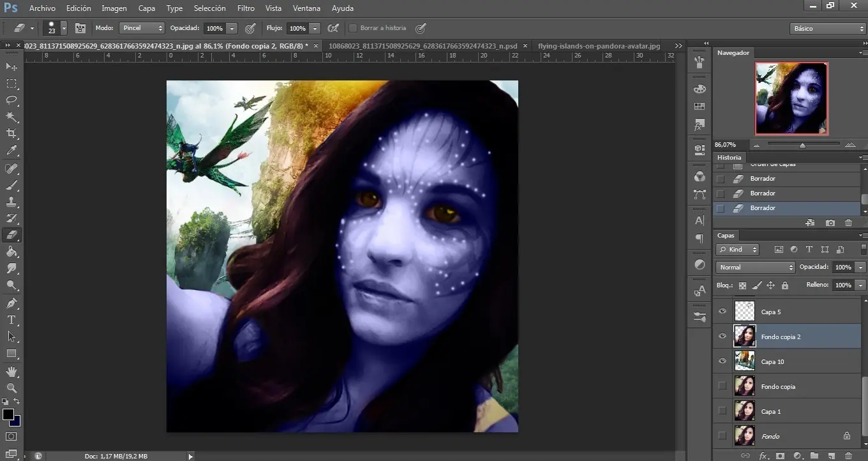This screenshot has height=461, width=868.
Task: Enable Borrar a historia checkbox
Action: [352, 28]
